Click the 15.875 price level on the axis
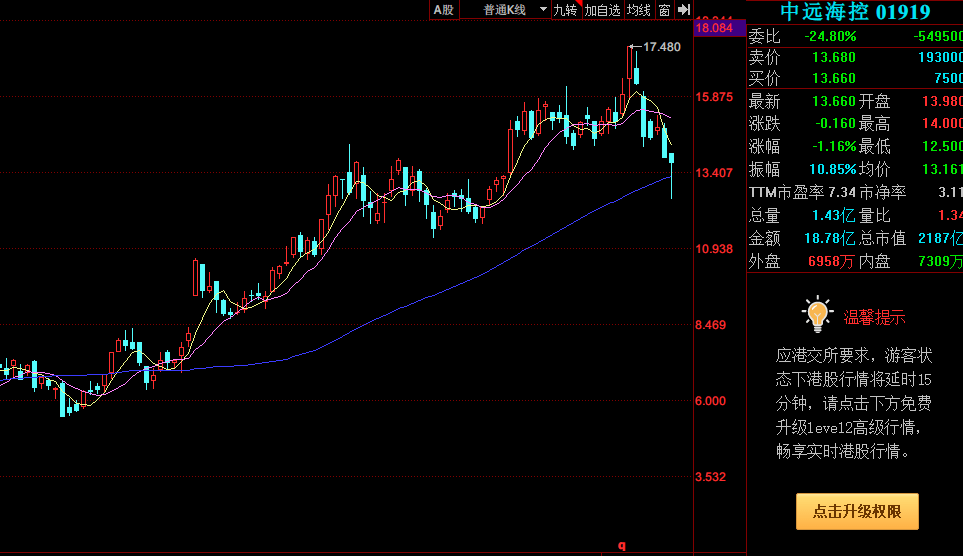 pyautogui.click(x=714, y=97)
